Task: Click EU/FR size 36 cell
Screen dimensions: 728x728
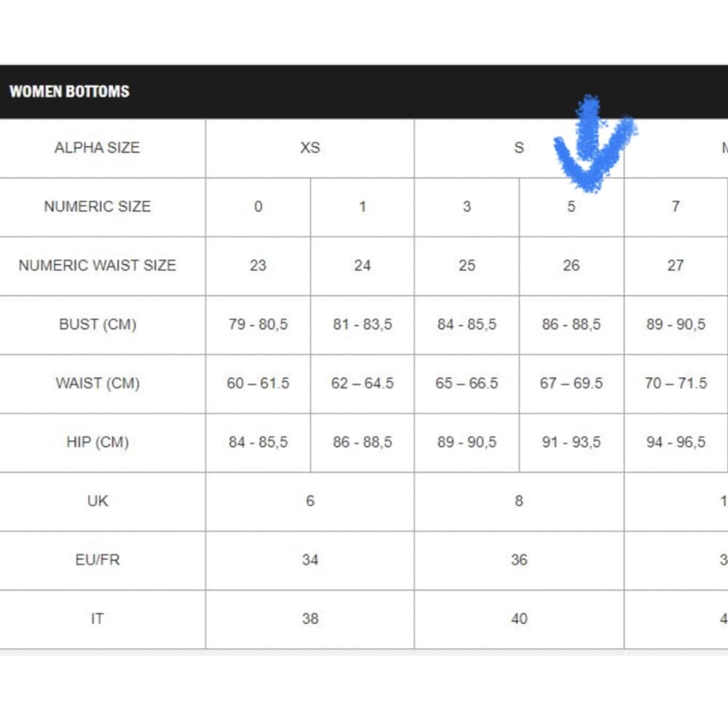Action: tap(518, 561)
